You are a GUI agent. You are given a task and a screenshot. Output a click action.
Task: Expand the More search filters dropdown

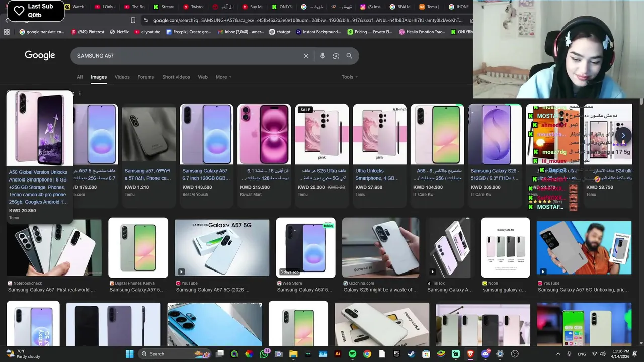(224, 77)
